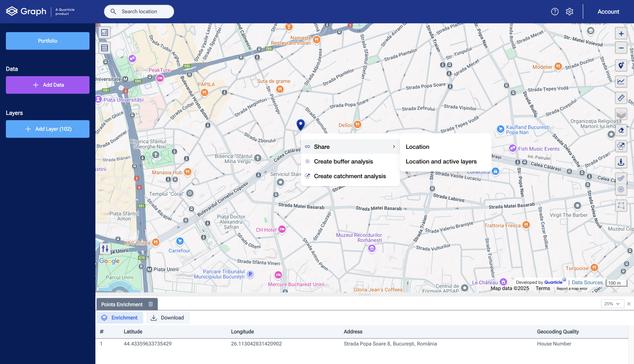Toggle the map view panel icon
The height and width of the screenshot is (364, 634).
[105, 32]
